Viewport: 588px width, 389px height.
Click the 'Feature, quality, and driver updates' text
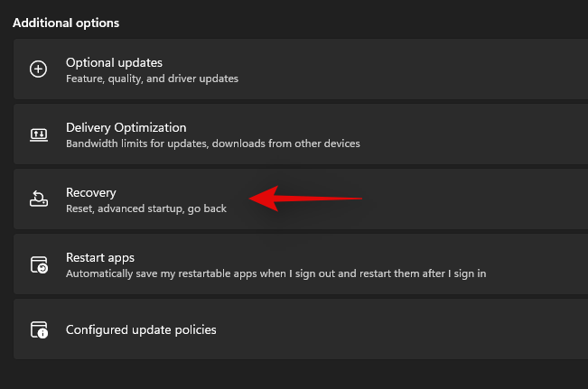[152, 79]
